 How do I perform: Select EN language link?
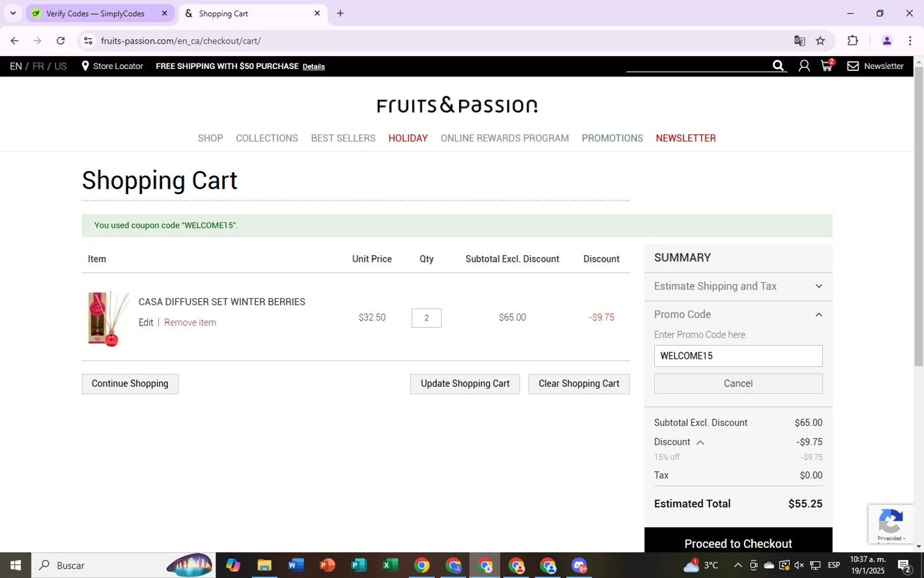click(16, 66)
